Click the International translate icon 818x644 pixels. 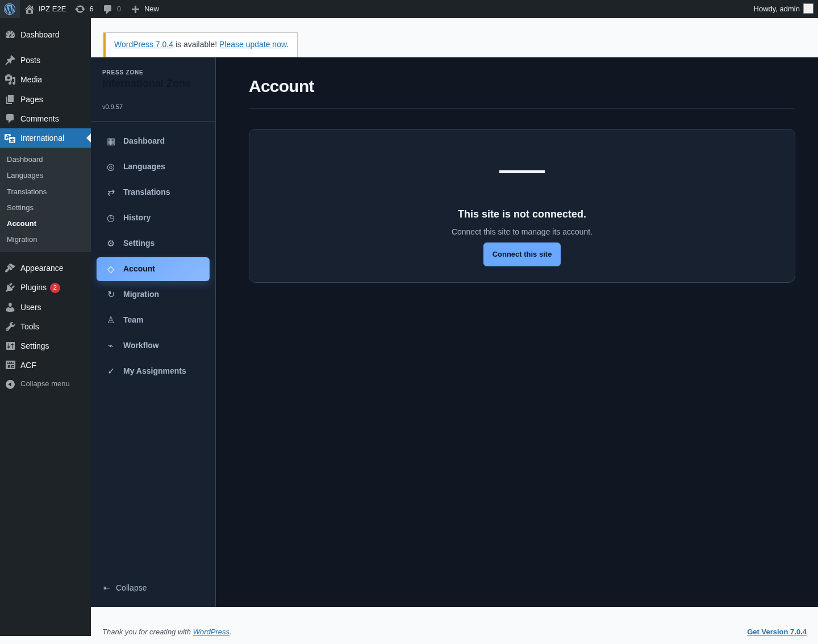pyautogui.click(x=10, y=138)
